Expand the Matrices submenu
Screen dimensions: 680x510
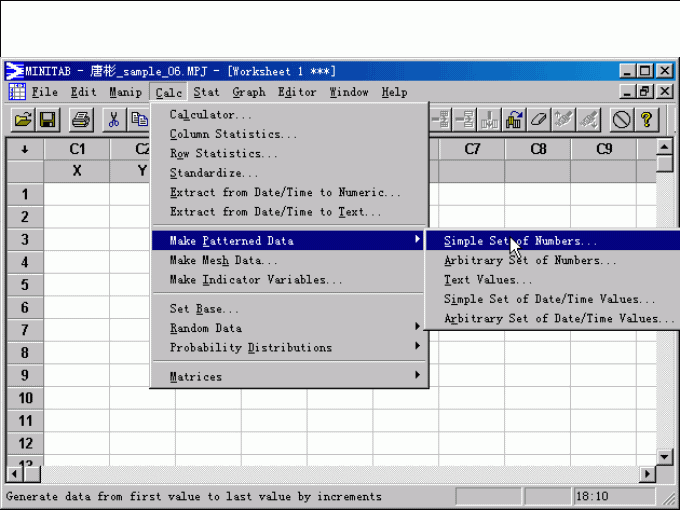pyautogui.click(x=290, y=376)
